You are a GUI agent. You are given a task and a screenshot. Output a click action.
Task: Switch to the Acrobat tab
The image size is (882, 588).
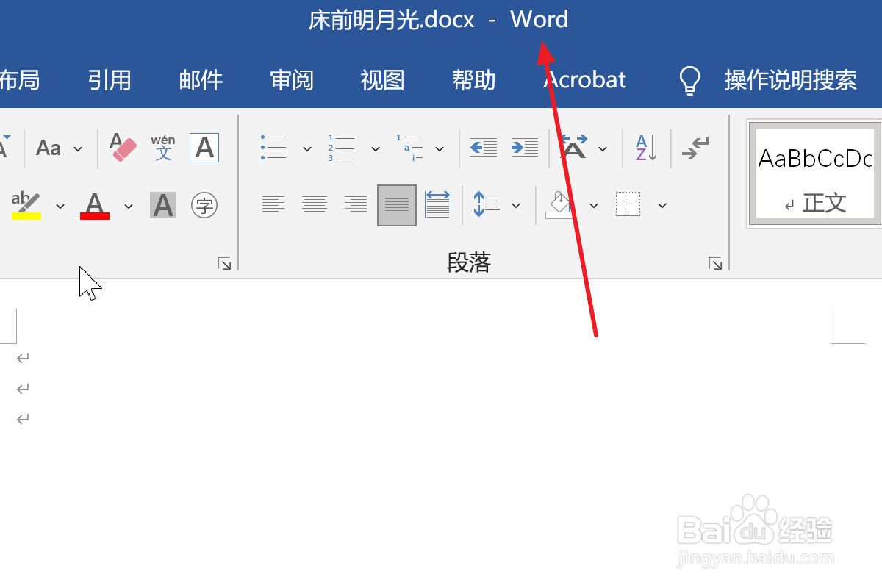click(x=585, y=80)
